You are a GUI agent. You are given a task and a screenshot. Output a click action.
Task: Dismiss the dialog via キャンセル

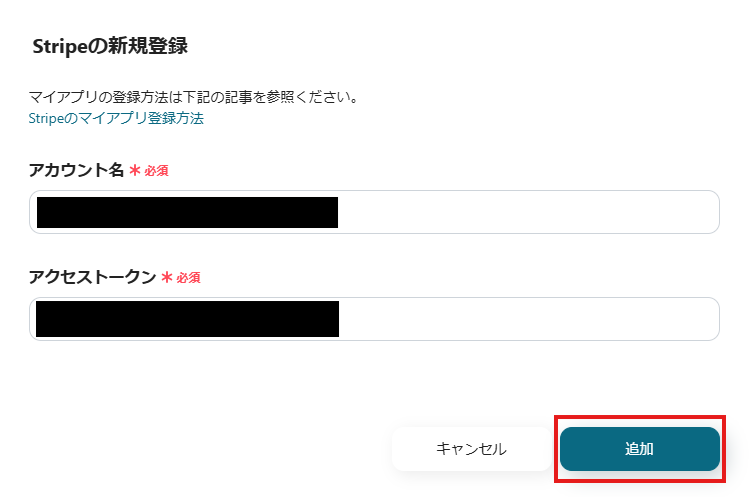point(471,449)
